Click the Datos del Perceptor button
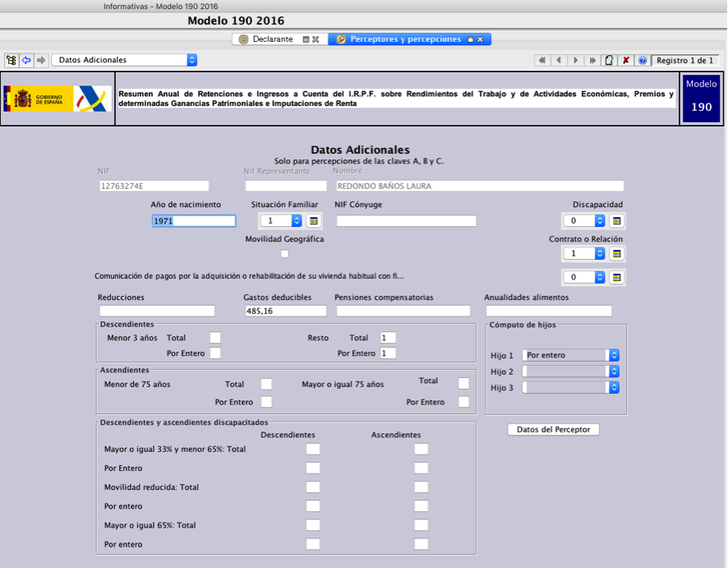728x568 pixels. 554,430
